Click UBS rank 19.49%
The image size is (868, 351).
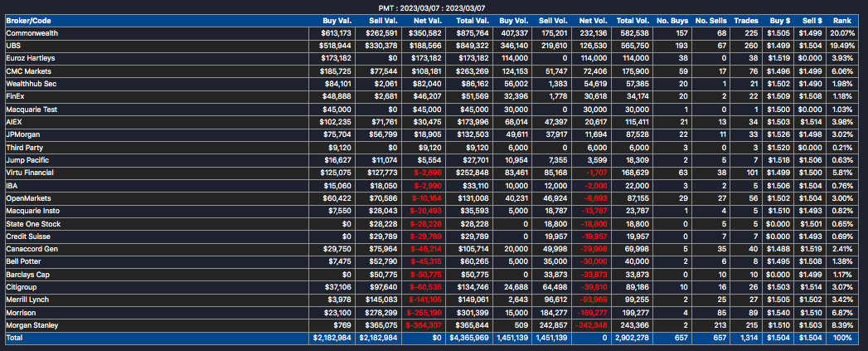[842, 46]
